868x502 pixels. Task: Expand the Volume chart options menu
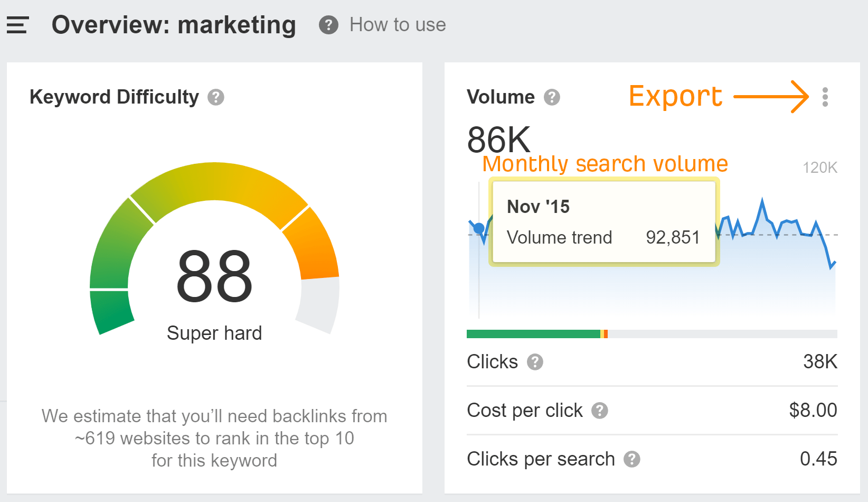click(x=825, y=97)
